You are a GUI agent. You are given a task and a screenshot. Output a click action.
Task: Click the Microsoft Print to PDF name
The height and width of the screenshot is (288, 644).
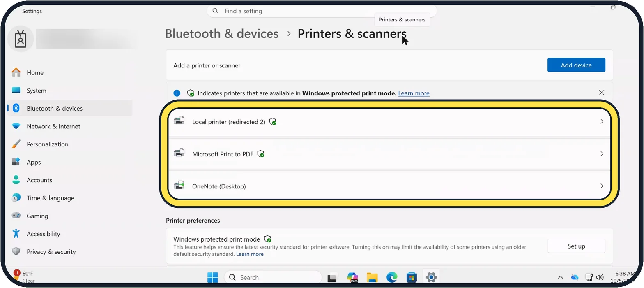click(223, 154)
